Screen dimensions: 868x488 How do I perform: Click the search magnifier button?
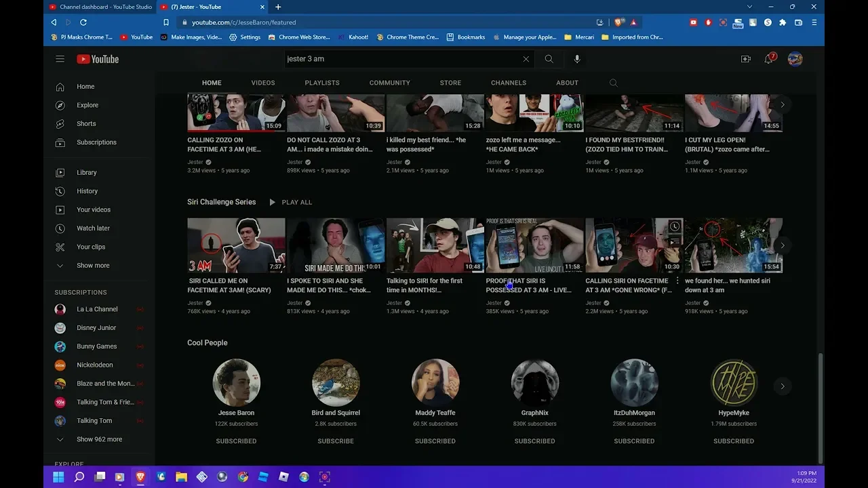click(549, 59)
